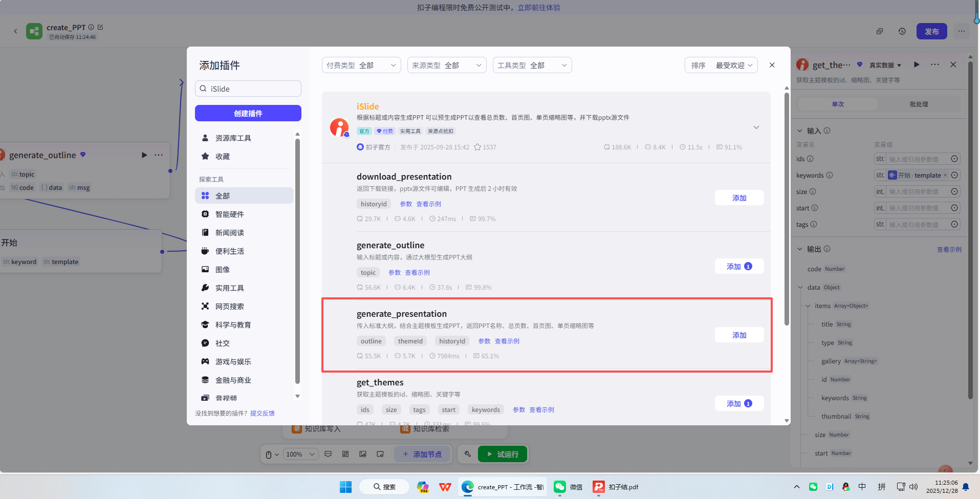The image size is (980, 499).
Task: Run the get_themes node play icon
Action: tap(917, 64)
